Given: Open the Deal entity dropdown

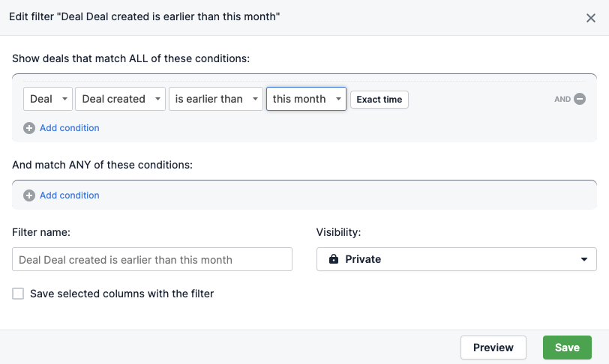Looking at the screenshot, I should coord(48,99).
